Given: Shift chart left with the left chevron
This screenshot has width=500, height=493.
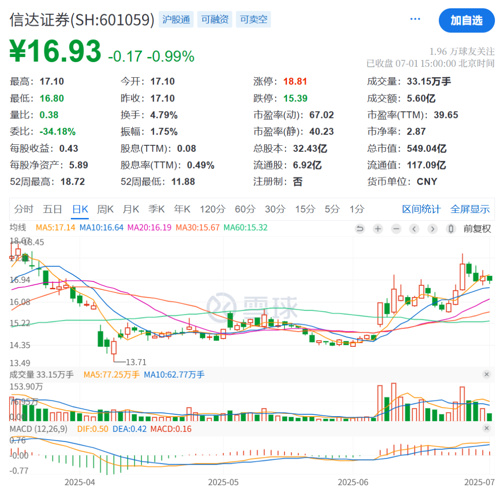Looking at the screenshot, I should [x=414, y=229].
